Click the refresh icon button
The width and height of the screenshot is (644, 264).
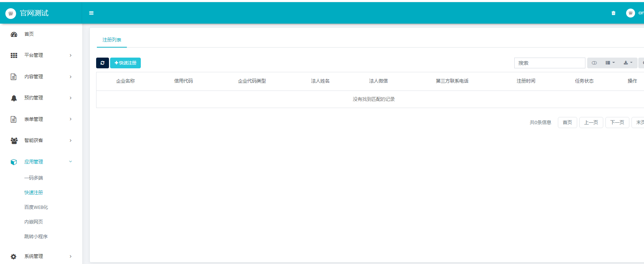tap(102, 63)
